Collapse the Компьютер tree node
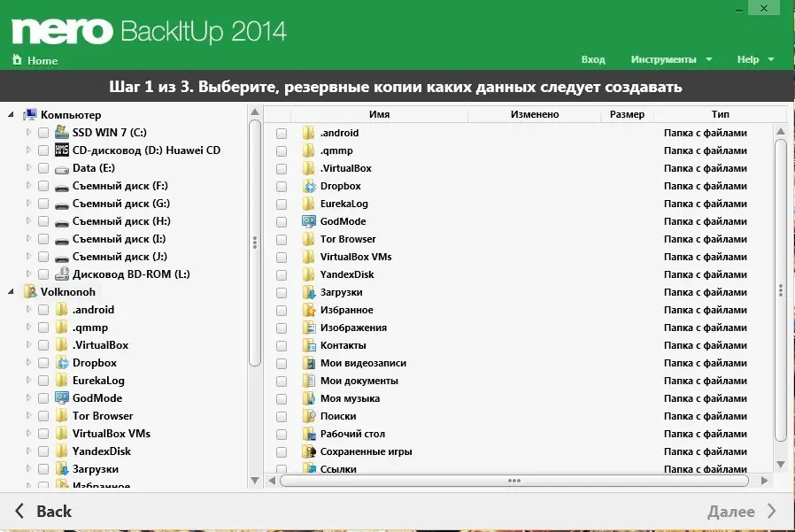This screenshot has height=532, width=795. (11, 114)
